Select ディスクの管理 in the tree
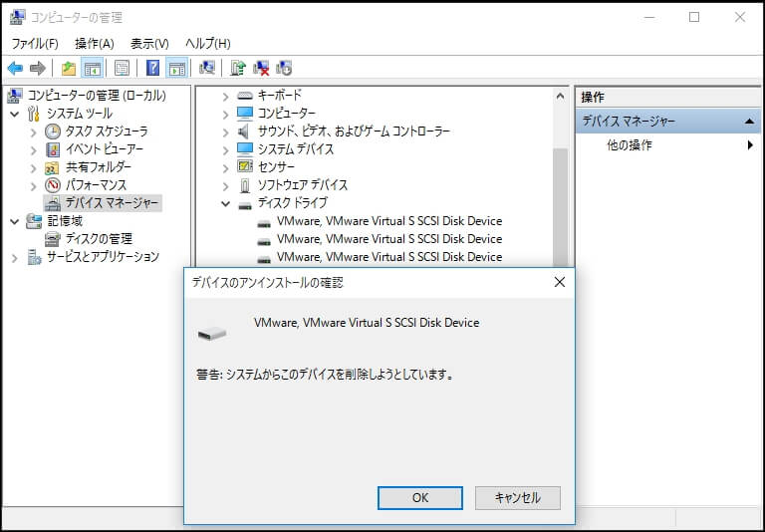Image resolution: width=765 pixels, height=532 pixels. (x=99, y=239)
